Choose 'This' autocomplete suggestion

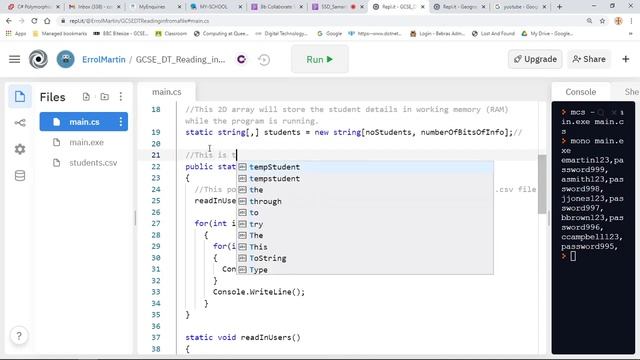point(365,247)
